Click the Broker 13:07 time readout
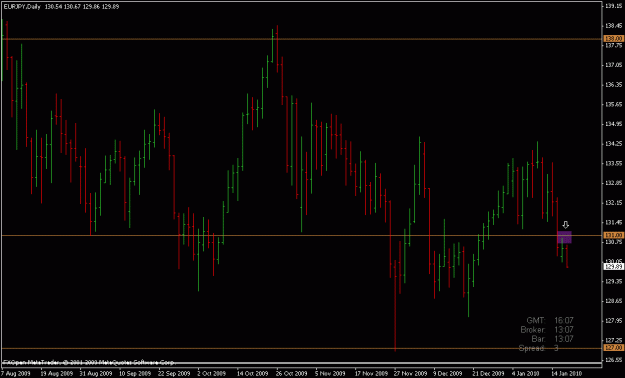The image size is (625, 378). coord(547,330)
